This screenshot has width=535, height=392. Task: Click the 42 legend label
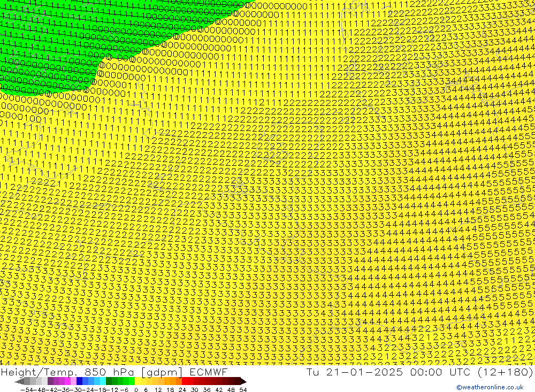219,390
